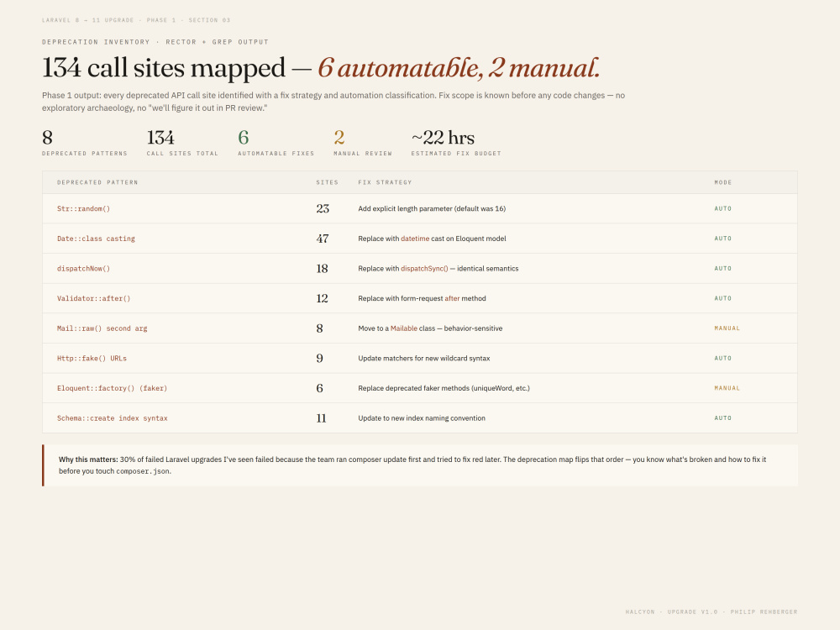This screenshot has width=840, height=630.
Task: Select the Http::fake() URLs pattern
Action: tap(92, 359)
